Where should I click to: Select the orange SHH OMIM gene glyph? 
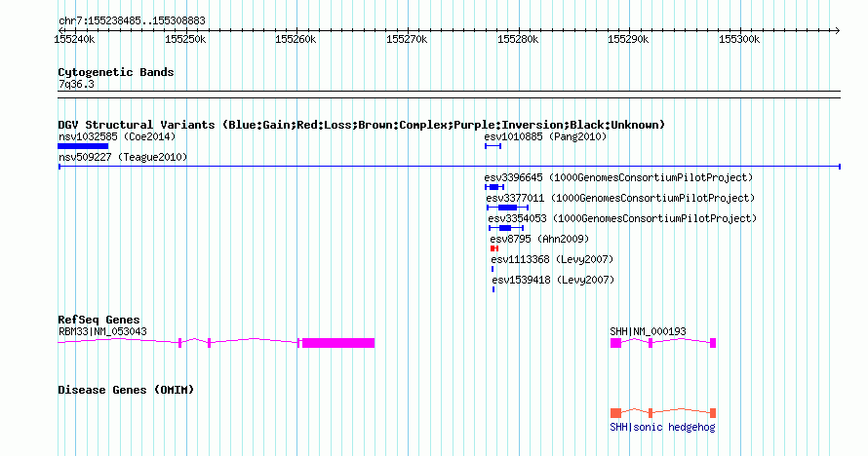[662, 412]
